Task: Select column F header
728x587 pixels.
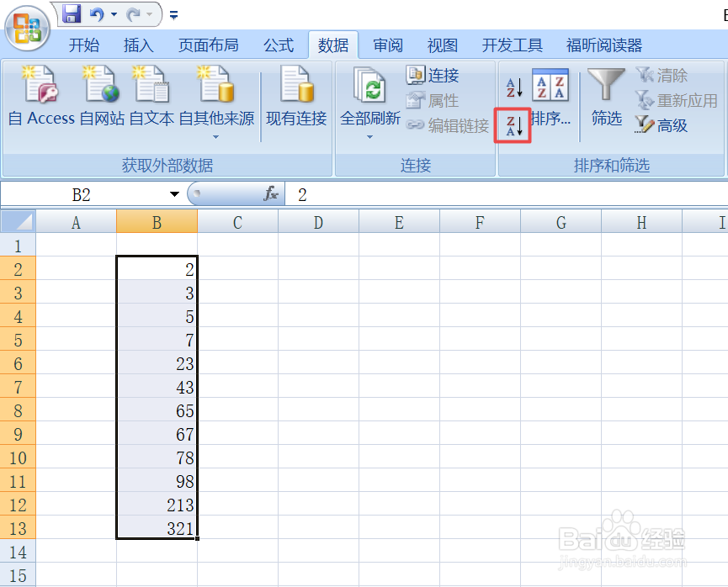Action: pos(480,222)
